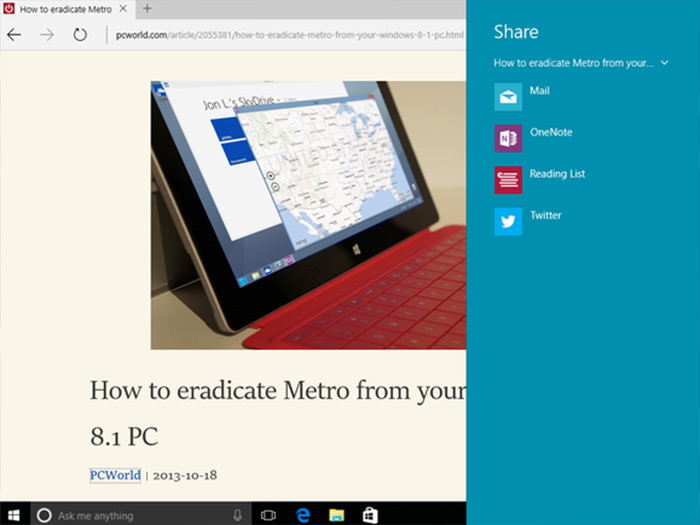Viewport: 700px width, 525px height.
Task: Open Task View from the taskbar
Action: (x=268, y=515)
